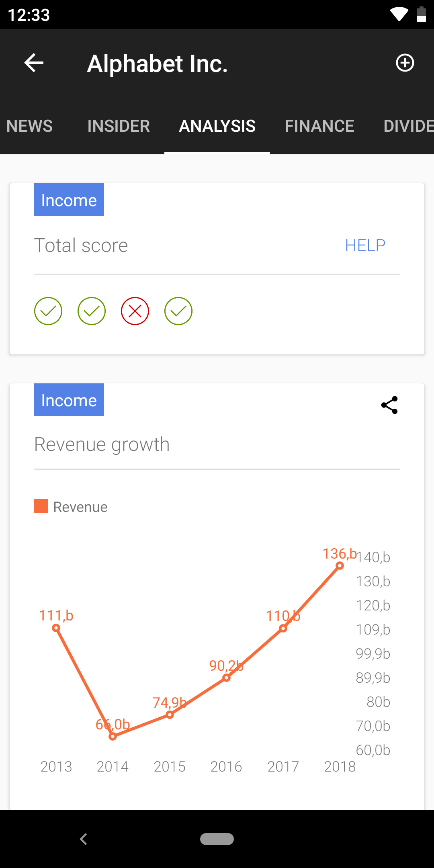Viewport: 434px width, 868px height.
Task: Tap the 120,b y-axis value
Action: click(x=373, y=606)
